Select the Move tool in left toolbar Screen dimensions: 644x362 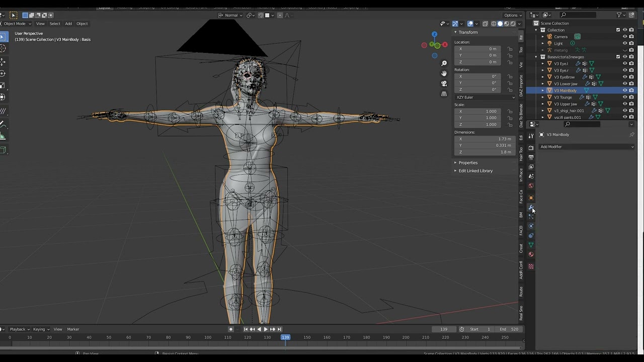coord(3,62)
